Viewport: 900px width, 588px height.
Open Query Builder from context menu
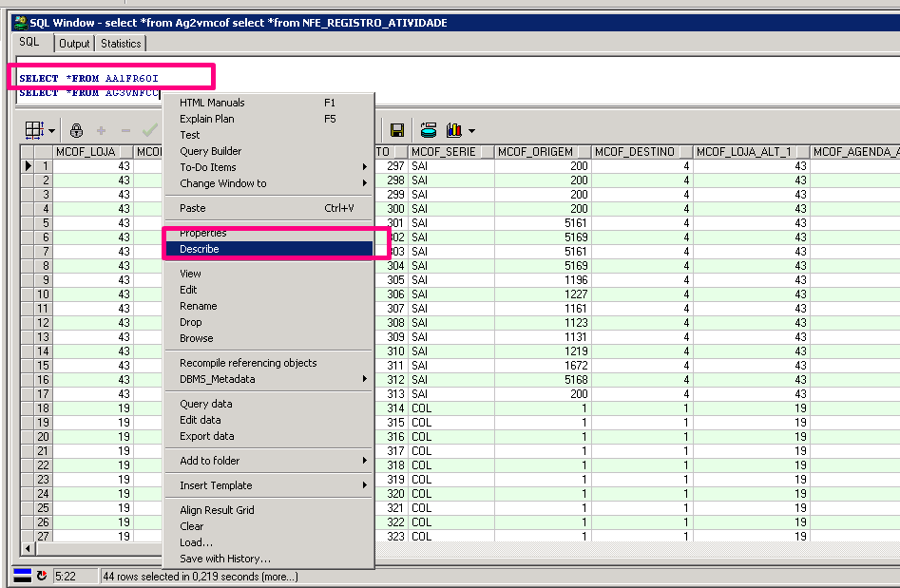269,151
